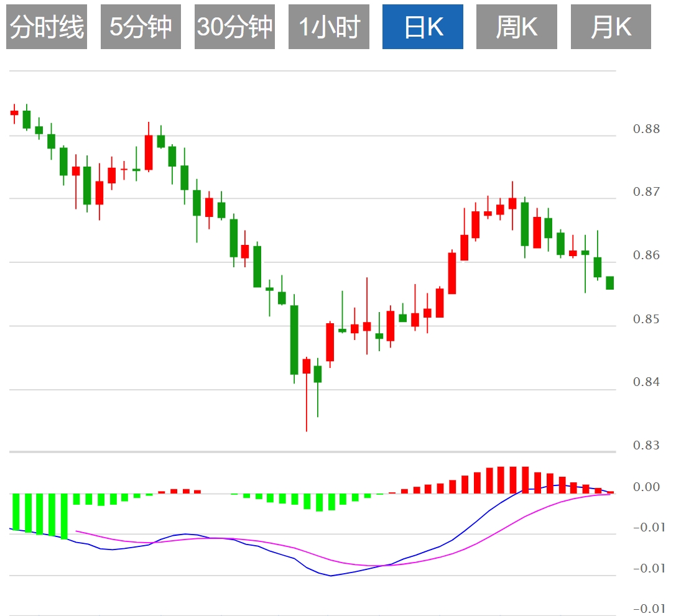Click the tallest green MACD histogram bar

tap(64, 516)
